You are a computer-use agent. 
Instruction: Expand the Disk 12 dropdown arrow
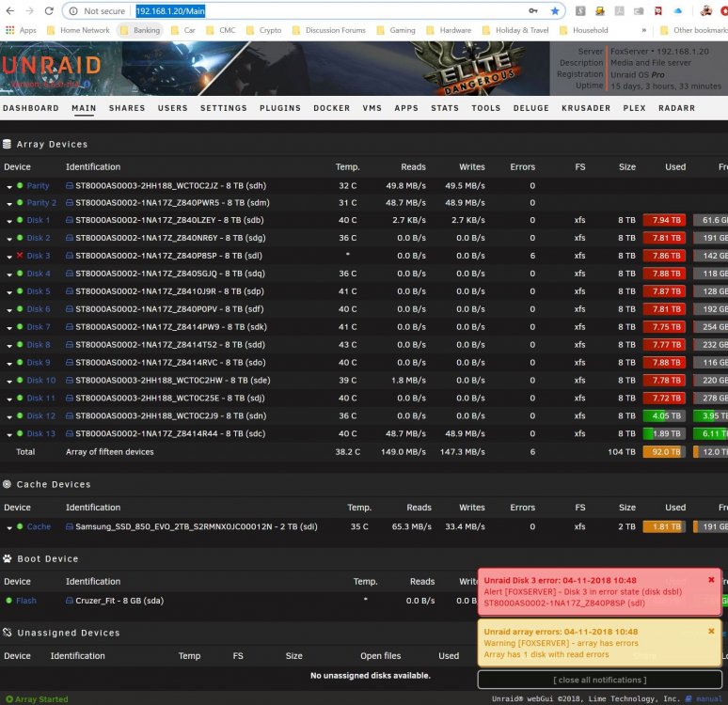pyautogui.click(x=9, y=416)
